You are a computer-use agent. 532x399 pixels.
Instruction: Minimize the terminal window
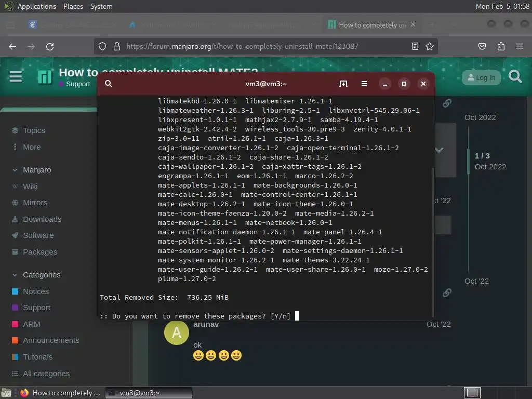click(x=385, y=84)
